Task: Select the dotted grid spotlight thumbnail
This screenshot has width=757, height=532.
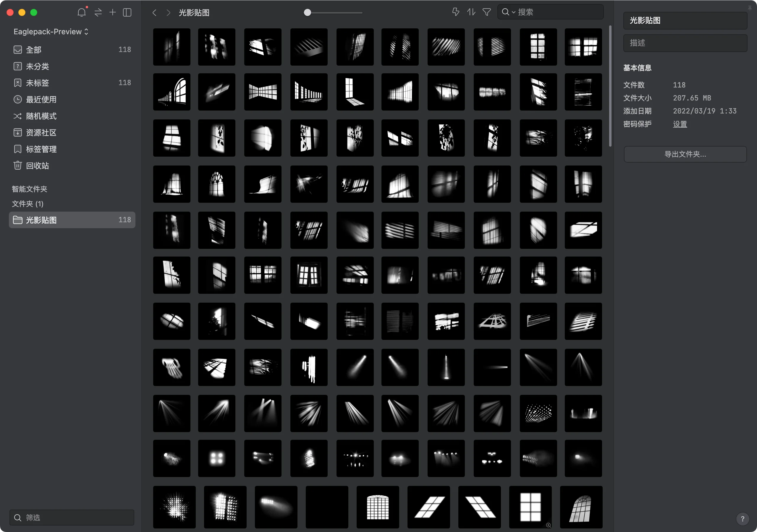Action: [x=538, y=414]
